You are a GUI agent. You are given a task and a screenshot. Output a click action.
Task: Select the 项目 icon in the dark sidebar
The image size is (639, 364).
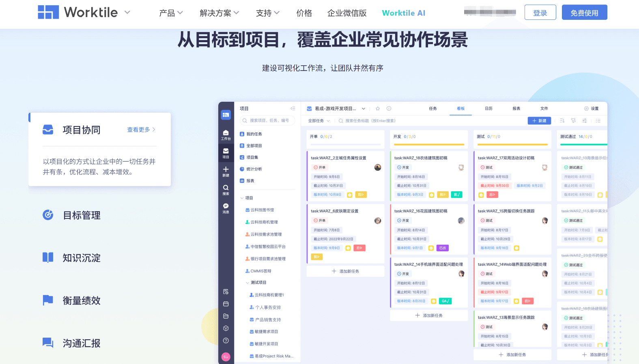click(226, 153)
